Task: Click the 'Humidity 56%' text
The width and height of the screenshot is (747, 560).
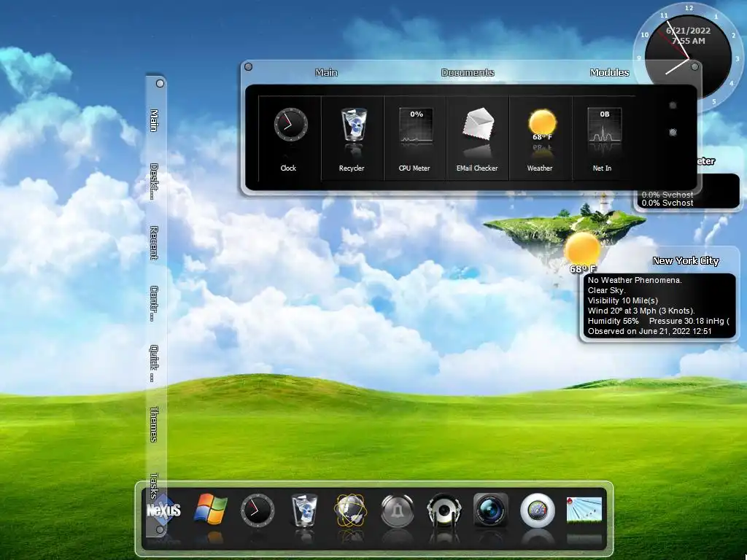Action: coord(613,321)
